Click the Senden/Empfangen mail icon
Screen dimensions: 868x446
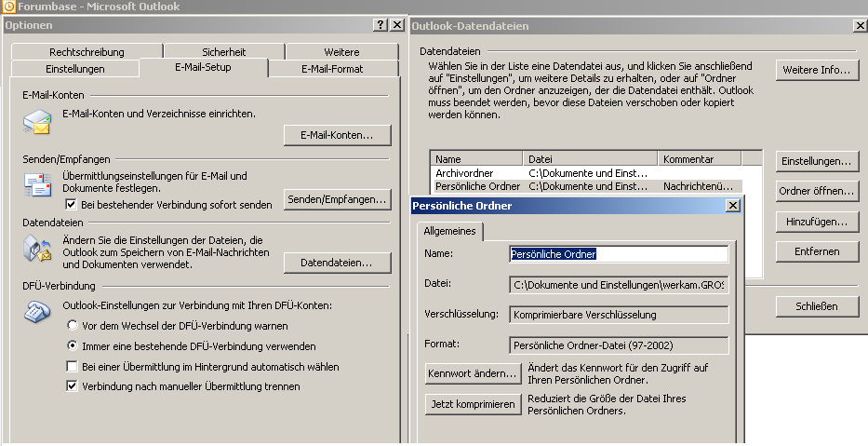pos(37,185)
